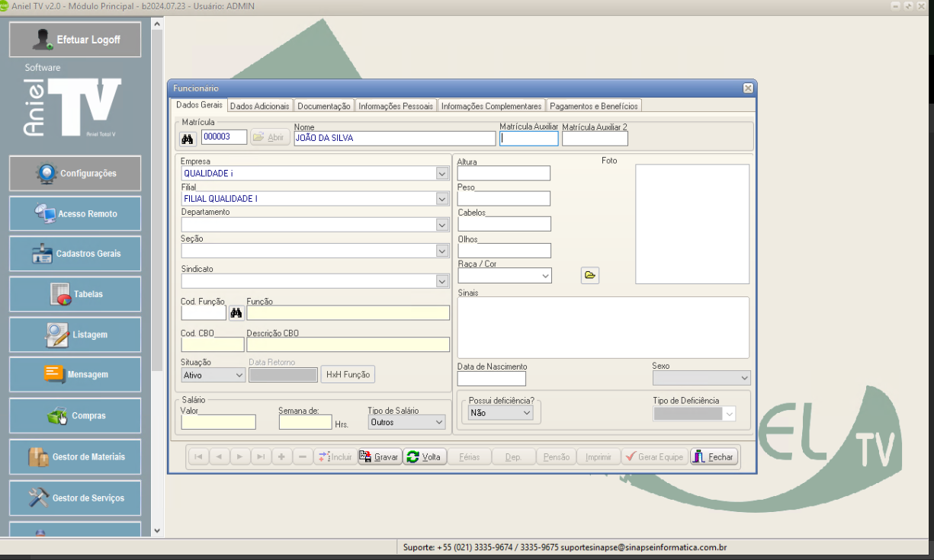This screenshot has width=934, height=560.
Task: Open Gestor de Materiais in sidebar
Action: 75,457
